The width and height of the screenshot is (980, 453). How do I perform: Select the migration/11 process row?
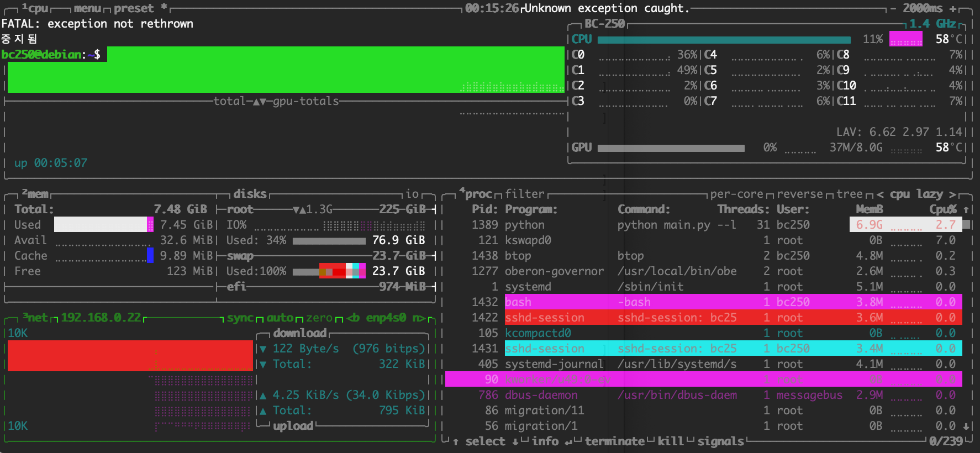[x=704, y=410]
